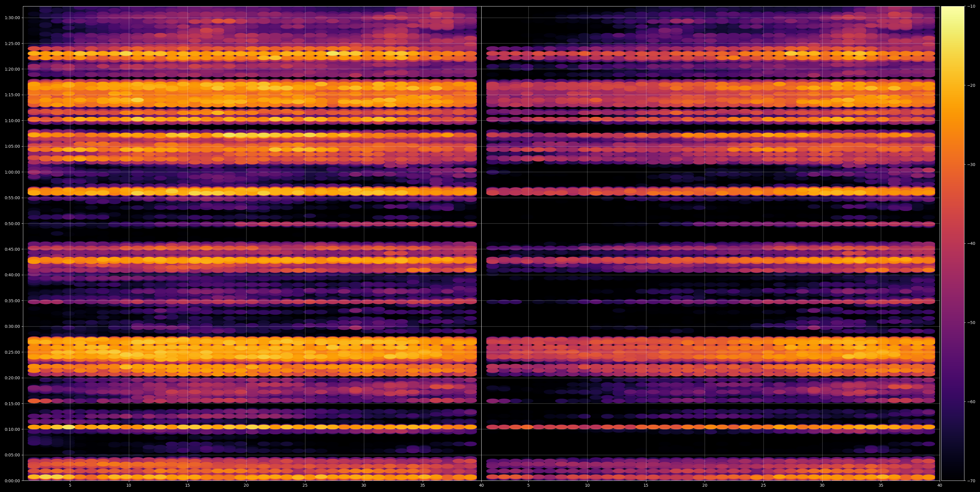Select the 0:30:00 time axis label
The image size is (980, 492).
[x=13, y=326]
